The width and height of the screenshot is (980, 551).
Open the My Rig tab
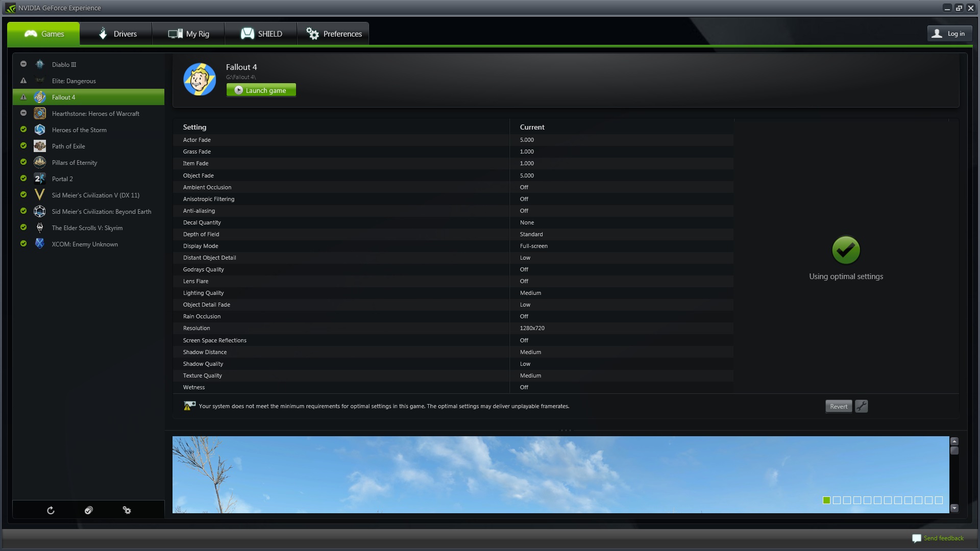tap(188, 34)
